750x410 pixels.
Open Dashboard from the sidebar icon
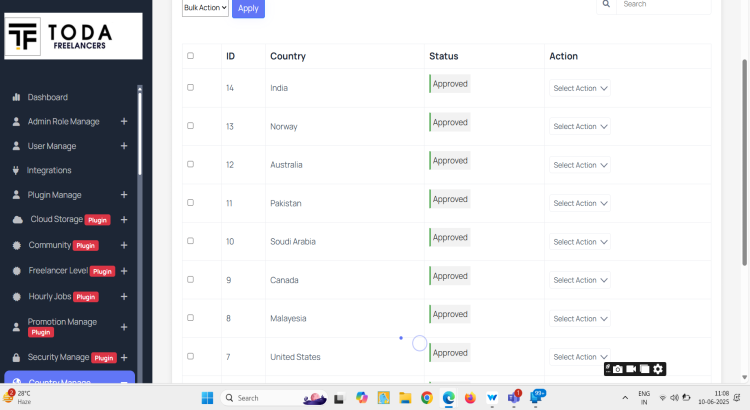(x=16, y=97)
